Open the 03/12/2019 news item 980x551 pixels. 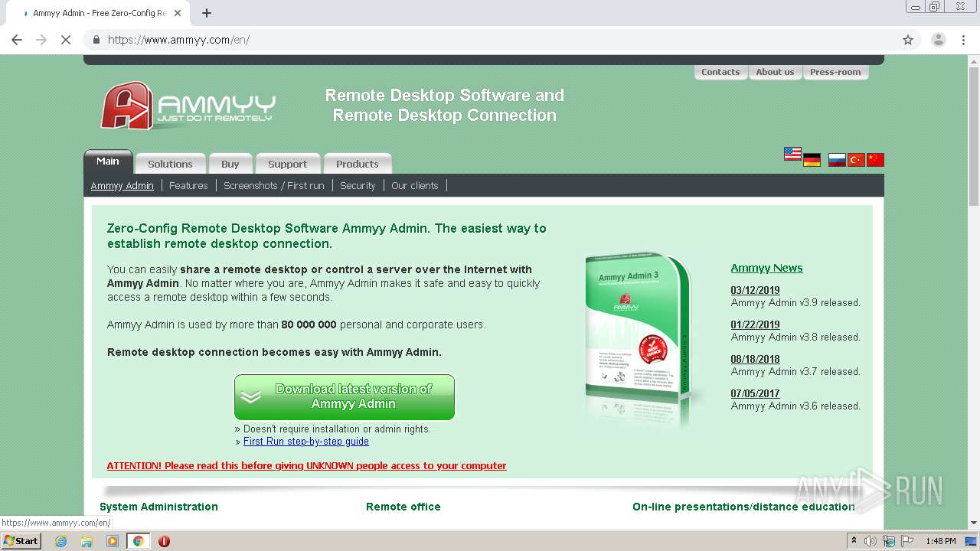click(x=755, y=290)
